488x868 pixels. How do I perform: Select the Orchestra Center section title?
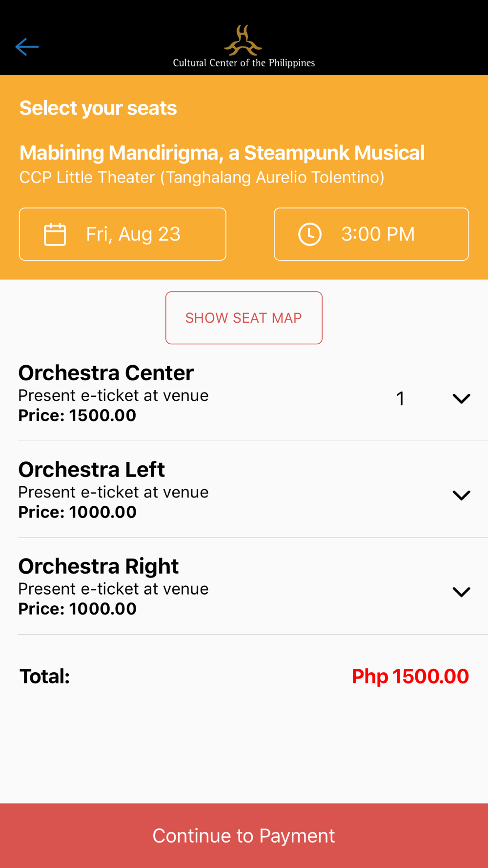[106, 373]
